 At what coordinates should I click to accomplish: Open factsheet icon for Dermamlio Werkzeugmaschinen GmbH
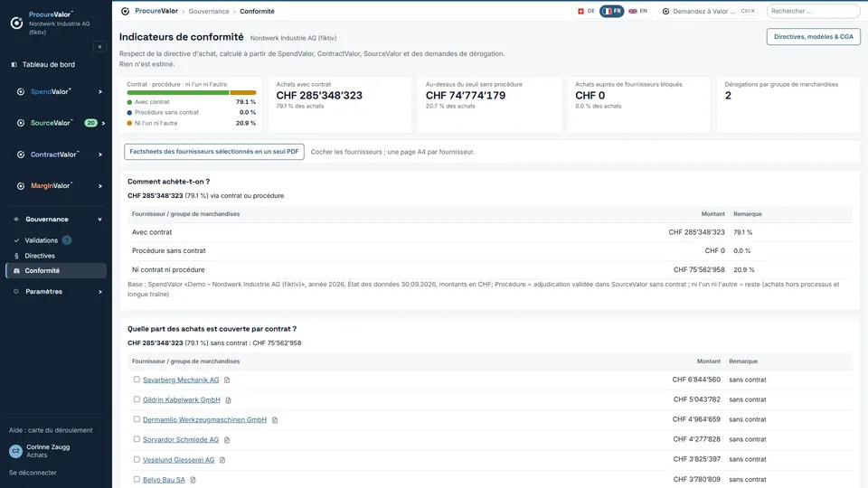pyautogui.click(x=275, y=420)
